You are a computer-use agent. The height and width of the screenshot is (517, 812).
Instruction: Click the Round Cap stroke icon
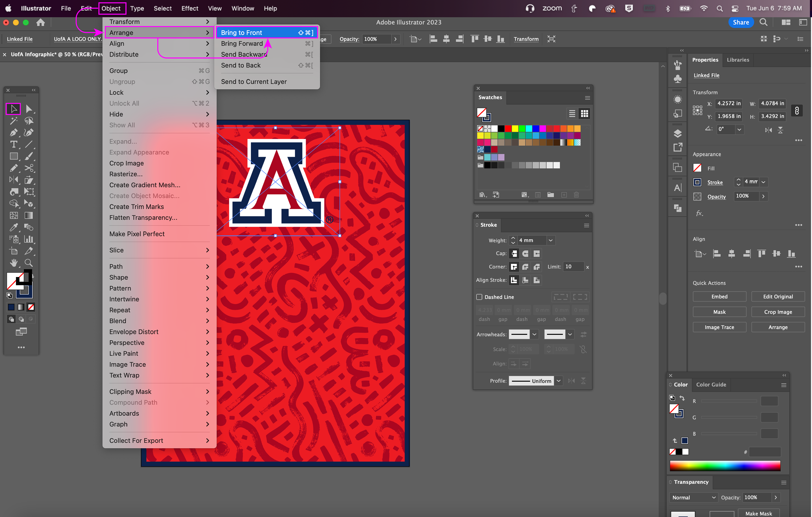525,254
